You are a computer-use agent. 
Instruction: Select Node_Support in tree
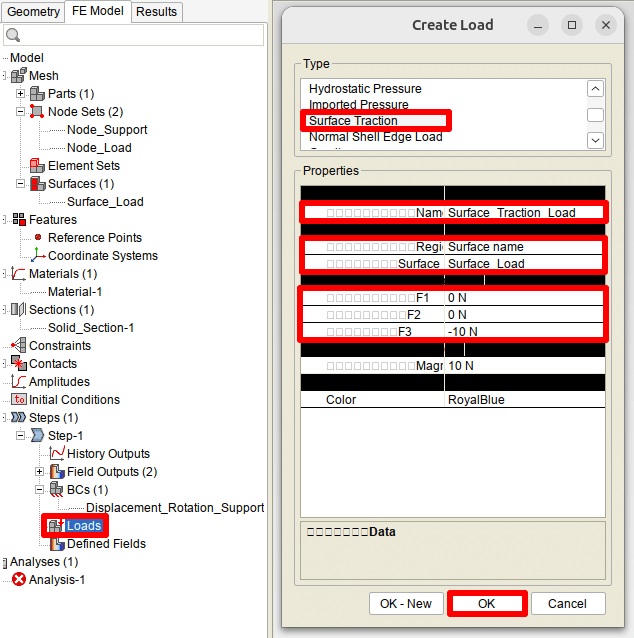tap(107, 129)
